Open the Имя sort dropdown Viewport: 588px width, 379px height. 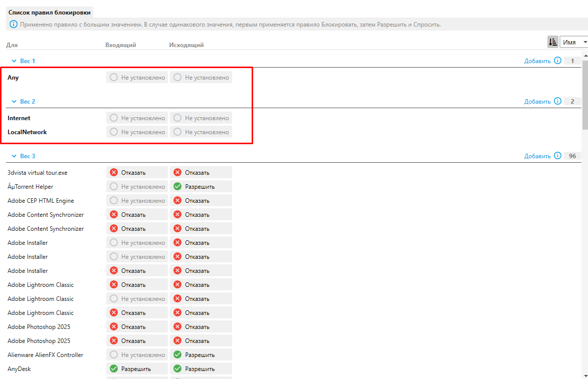[574, 42]
